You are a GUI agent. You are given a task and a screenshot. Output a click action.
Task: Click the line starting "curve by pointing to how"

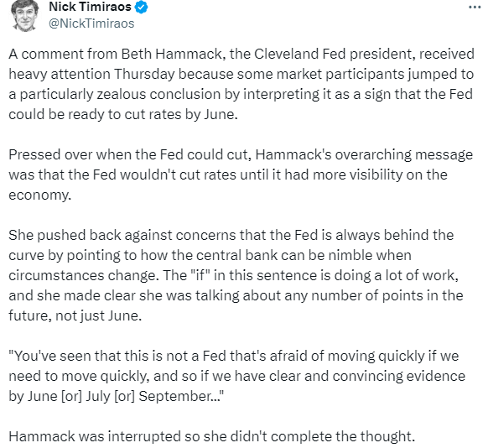click(x=210, y=255)
